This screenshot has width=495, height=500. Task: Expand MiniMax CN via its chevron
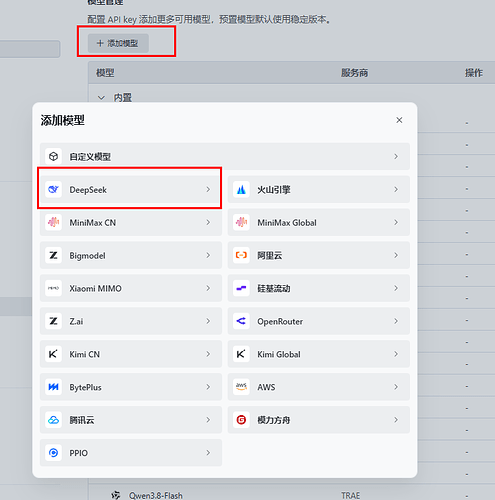208,222
